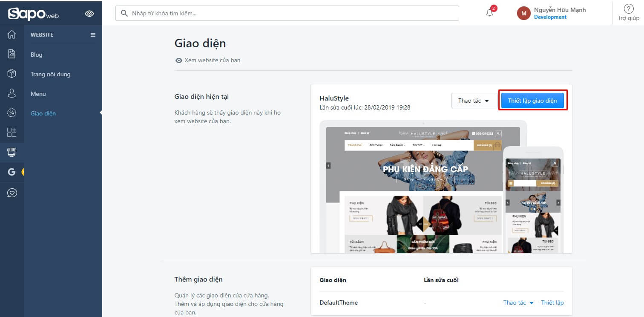Open the products box icon in sidebar
Viewport: 644px width, 317px height.
pyautogui.click(x=12, y=74)
